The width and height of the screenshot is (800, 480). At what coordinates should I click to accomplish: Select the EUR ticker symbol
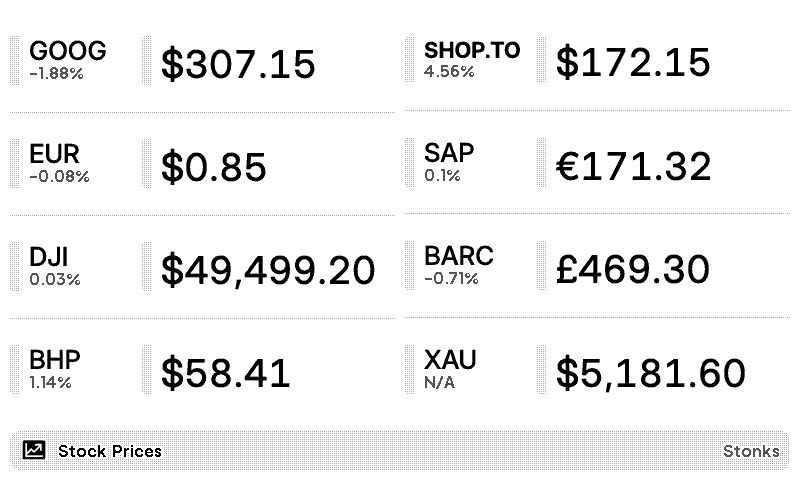pyautogui.click(x=54, y=154)
